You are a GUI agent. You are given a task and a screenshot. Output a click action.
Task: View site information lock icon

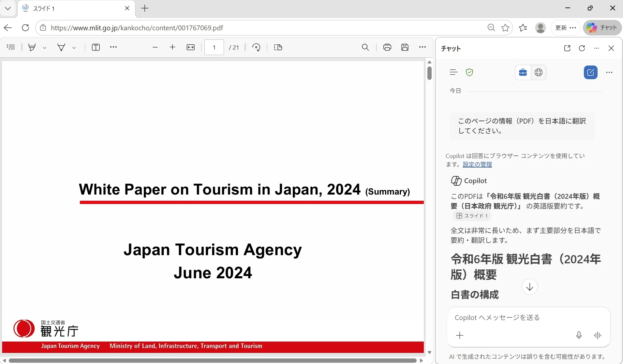[x=43, y=28]
